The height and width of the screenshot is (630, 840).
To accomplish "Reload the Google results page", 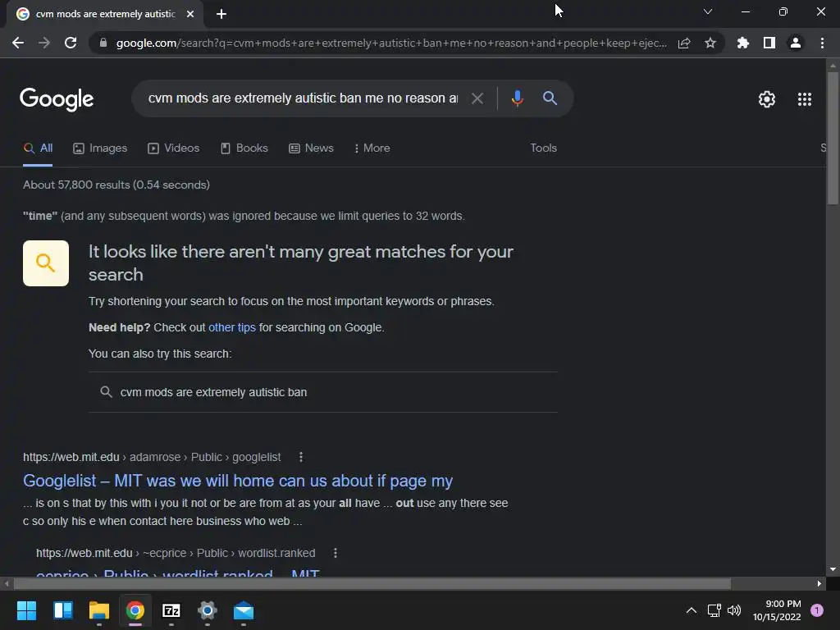I will 71,43.
